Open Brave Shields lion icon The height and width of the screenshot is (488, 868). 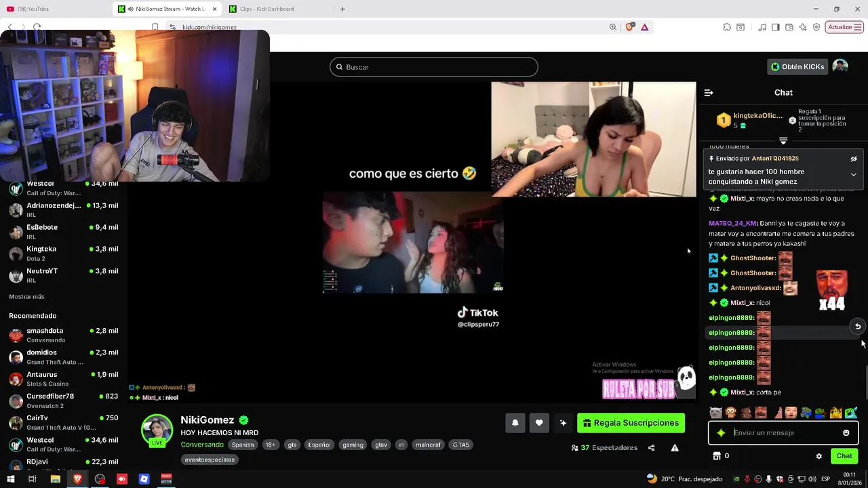pyautogui.click(x=630, y=27)
